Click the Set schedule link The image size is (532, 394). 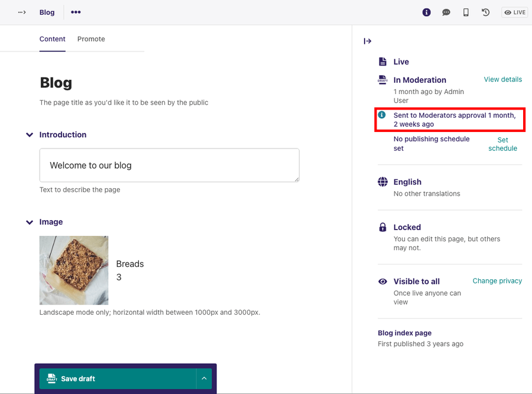pyautogui.click(x=502, y=144)
